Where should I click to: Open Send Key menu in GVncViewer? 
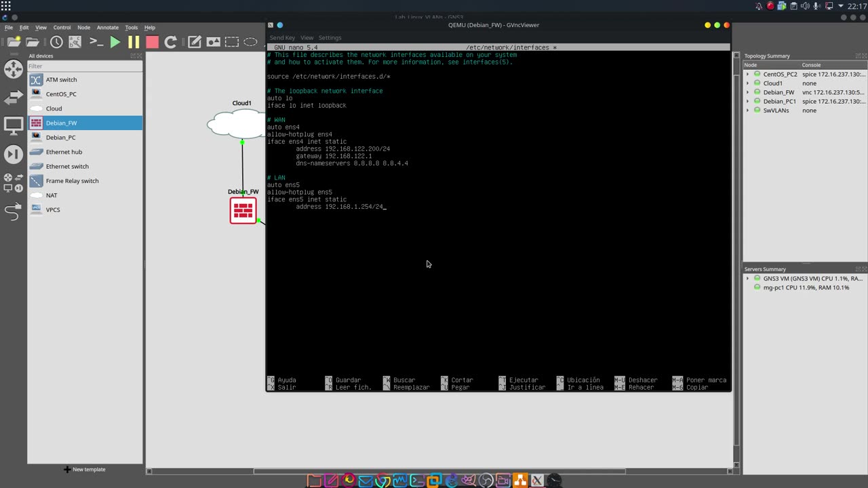(282, 38)
